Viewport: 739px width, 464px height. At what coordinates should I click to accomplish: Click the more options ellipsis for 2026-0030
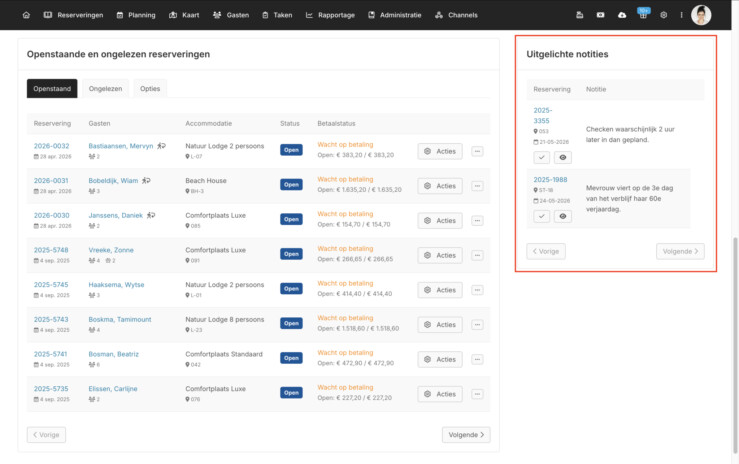coord(477,220)
